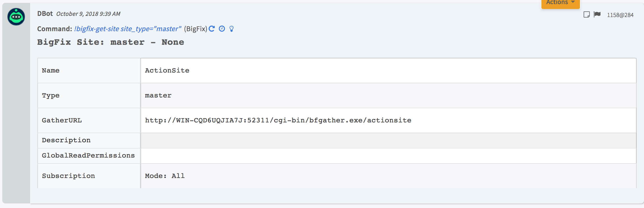Click the GatherURL row label
Image resolution: width=644 pixels, height=208 pixels.
pos(62,120)
